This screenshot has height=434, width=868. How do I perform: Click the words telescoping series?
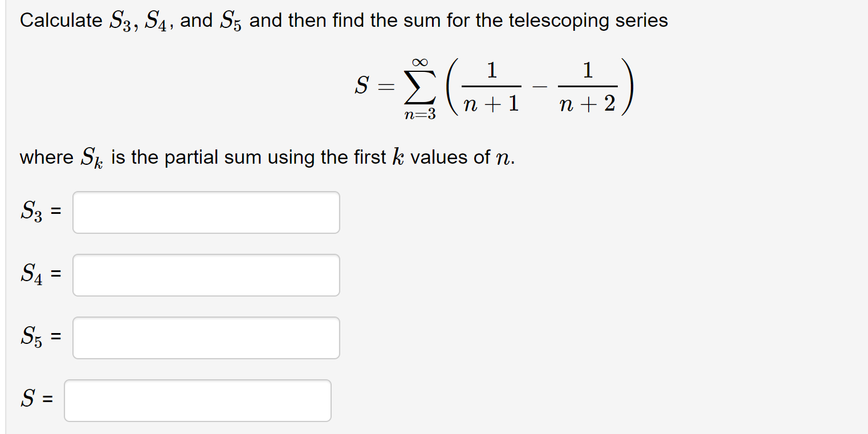point(588,21)
